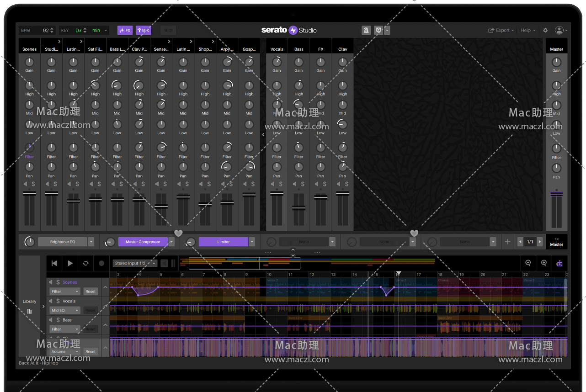Open the Stereo Input 1/2 dropdown
This screenshot has height=392, width=586.
[x=135, y=263]
